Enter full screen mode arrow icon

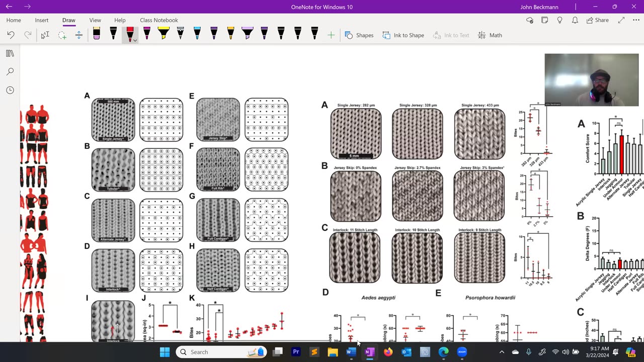(621, 20)
